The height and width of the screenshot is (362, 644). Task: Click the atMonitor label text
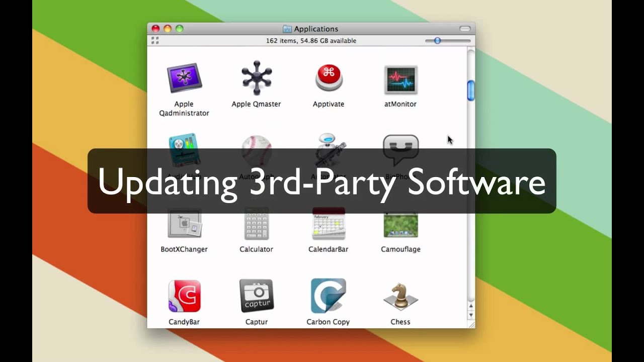[400, 104]
